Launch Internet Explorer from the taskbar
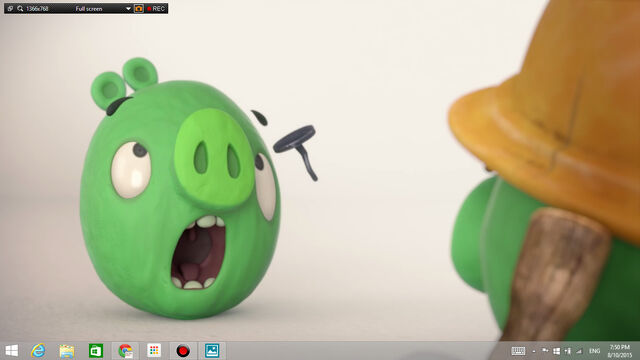640x360 pixels. point(38,351)
